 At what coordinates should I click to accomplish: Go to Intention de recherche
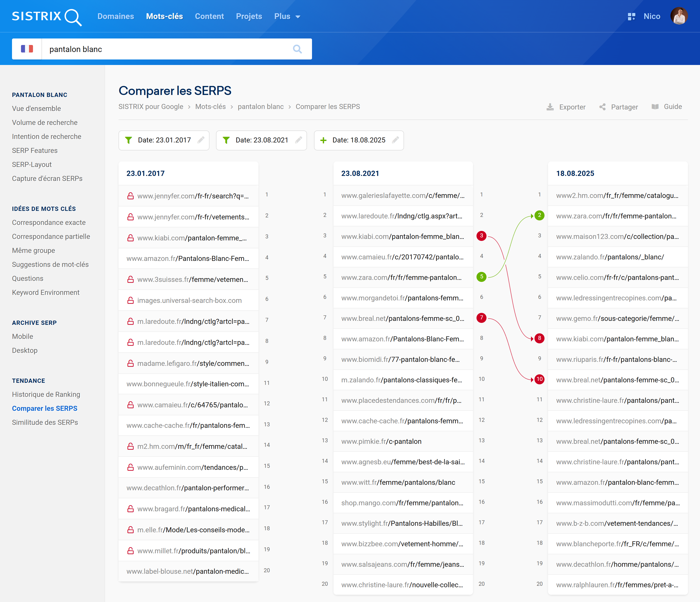46,136
